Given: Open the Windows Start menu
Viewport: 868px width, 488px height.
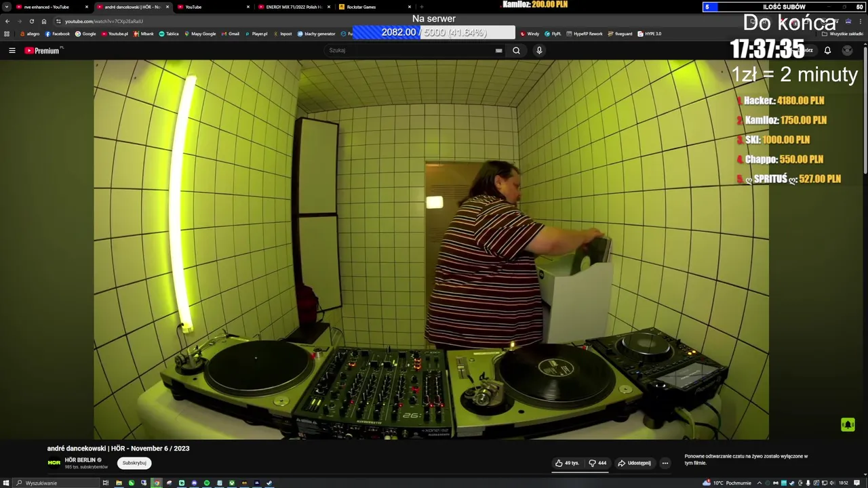Looking at the screenshot, I should click(6, 483).
